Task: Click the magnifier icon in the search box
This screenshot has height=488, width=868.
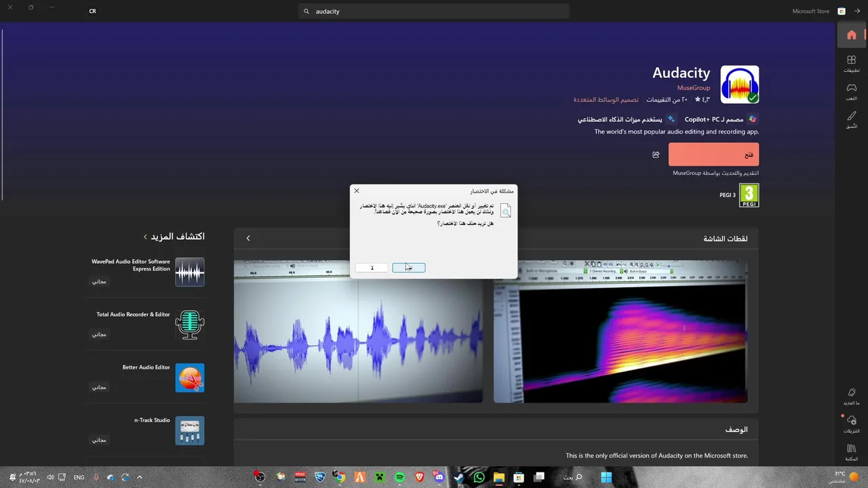Action: pos(307,12)
